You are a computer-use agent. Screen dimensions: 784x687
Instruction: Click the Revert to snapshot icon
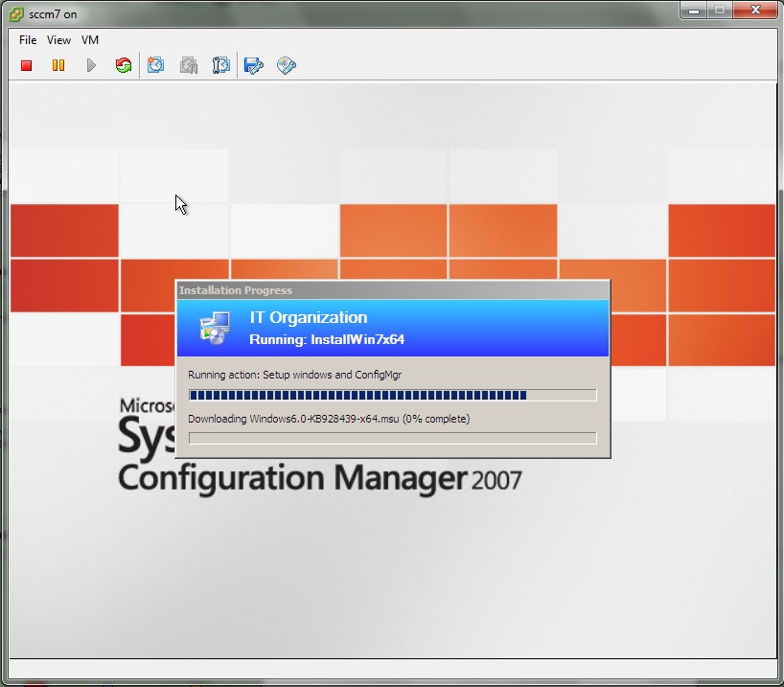(189, 65)
